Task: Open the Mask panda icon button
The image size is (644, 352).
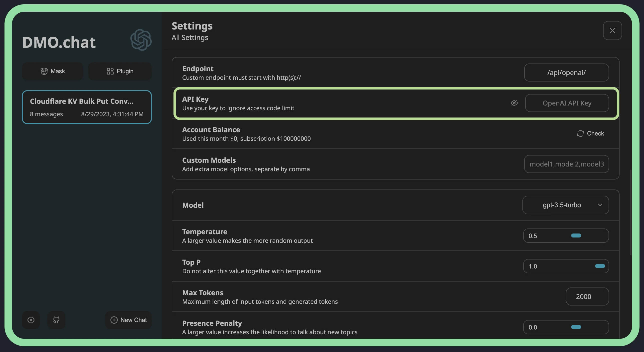Action: [44, 71]
